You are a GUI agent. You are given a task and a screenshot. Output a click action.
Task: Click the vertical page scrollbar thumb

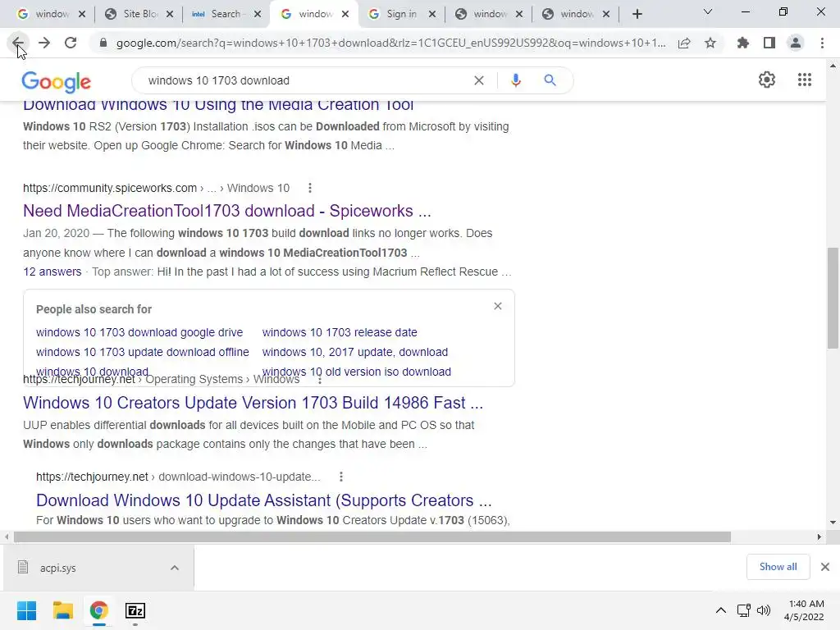[833, 298]
